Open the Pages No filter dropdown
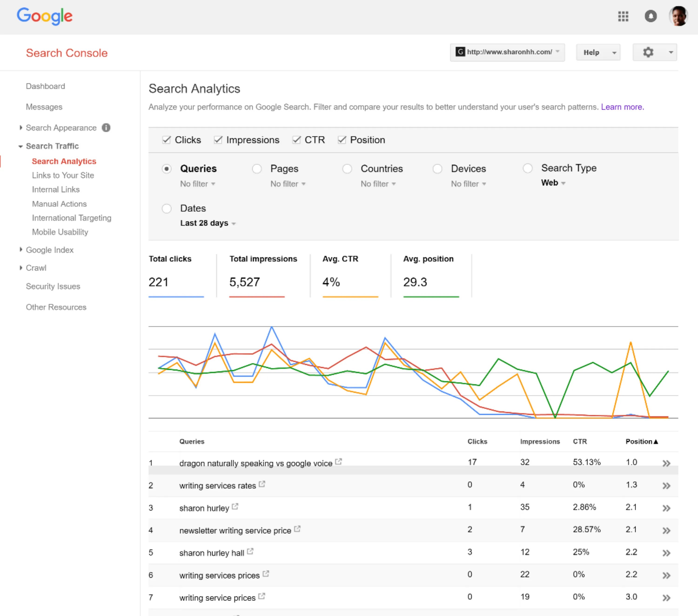 [288, 184]
